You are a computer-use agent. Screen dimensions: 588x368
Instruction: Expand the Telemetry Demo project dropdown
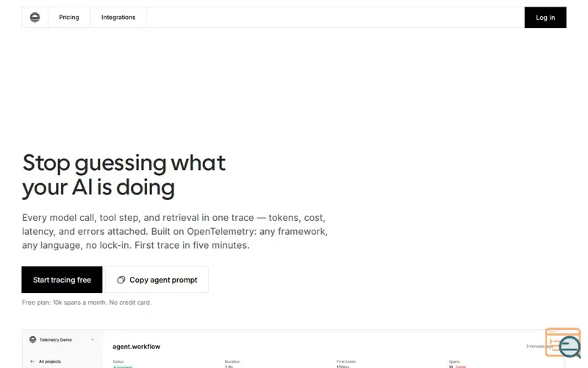[x=93, y=340]
